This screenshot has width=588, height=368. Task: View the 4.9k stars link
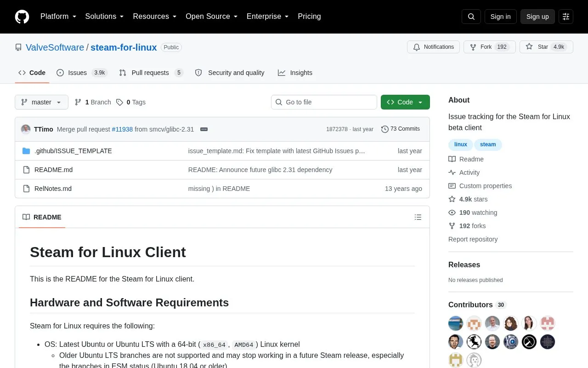point(468,199)
